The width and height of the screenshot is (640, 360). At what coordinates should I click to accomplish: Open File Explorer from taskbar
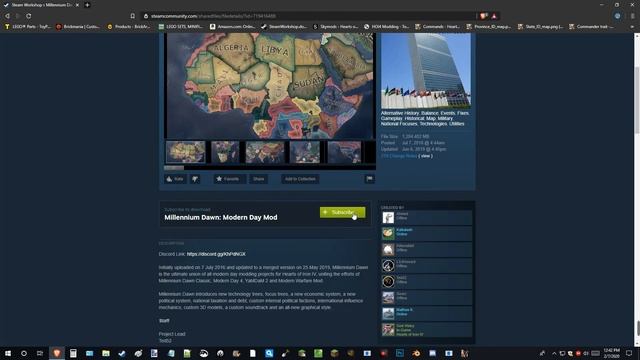[x=106, y=353]
